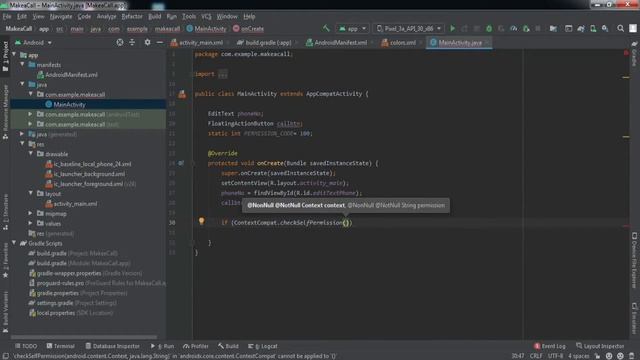640x360 pixels.
Task: Open the profiler gauge icon in toolbar
Action: pyautogui.click(x=513, y=29)
